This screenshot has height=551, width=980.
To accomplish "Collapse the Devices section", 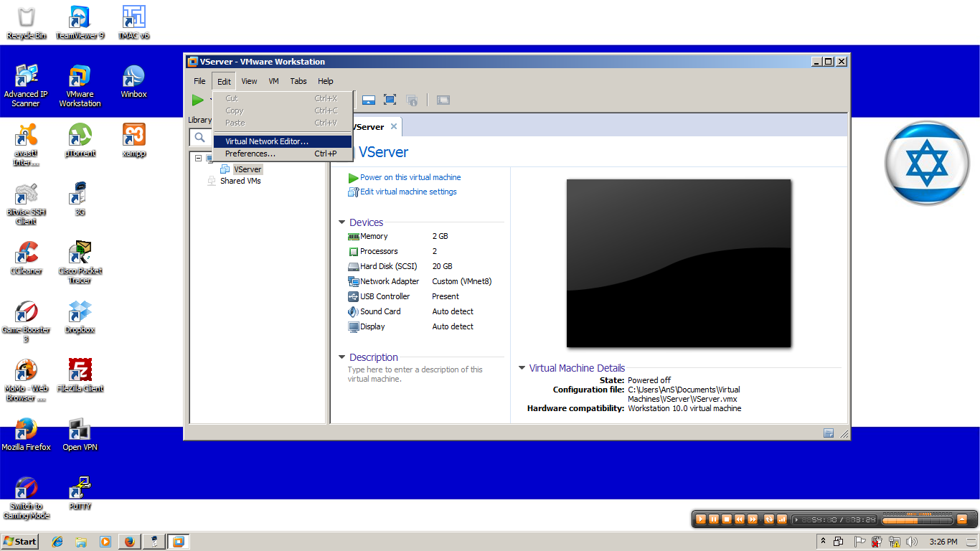I will tap(342, 222).
